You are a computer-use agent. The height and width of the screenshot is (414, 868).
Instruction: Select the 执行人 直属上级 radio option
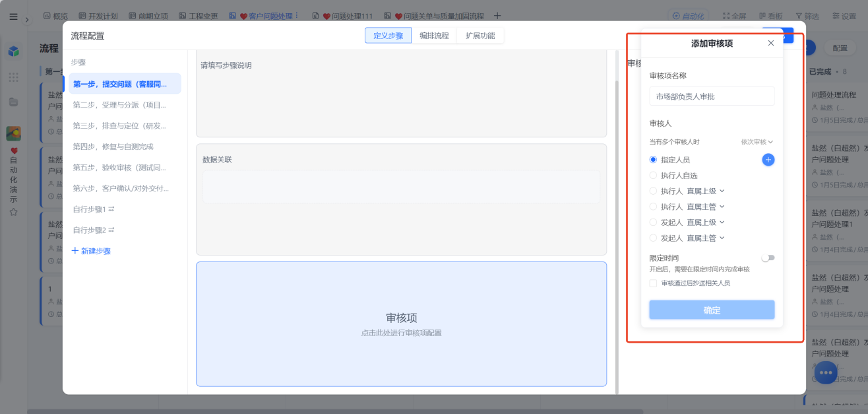pos(654,191)
